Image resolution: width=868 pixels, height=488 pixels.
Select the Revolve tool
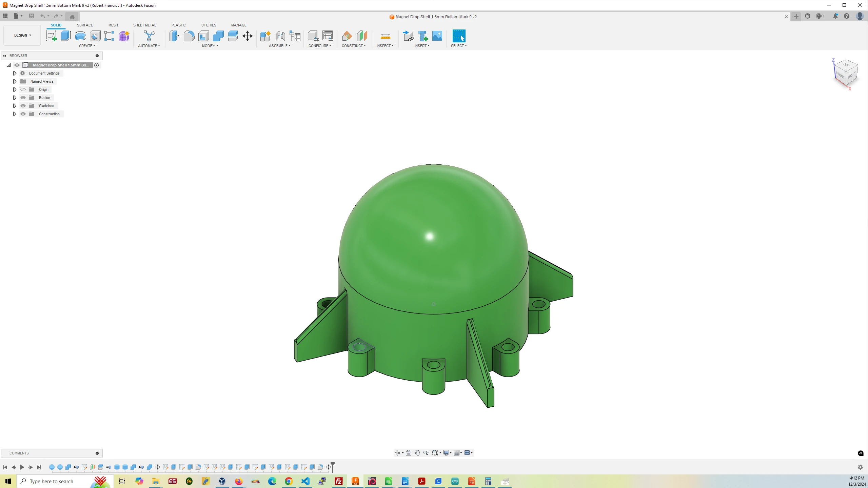[80, 36]
